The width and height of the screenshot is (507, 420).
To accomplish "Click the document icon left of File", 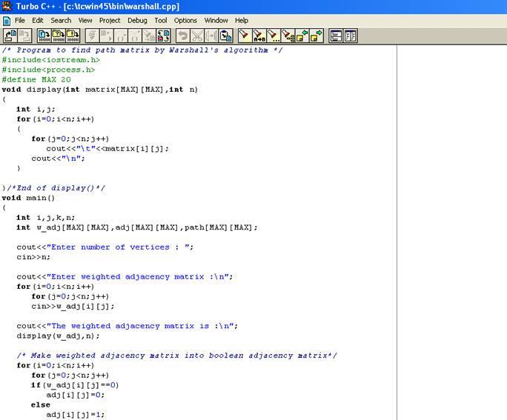I will (x=7, y=21).
